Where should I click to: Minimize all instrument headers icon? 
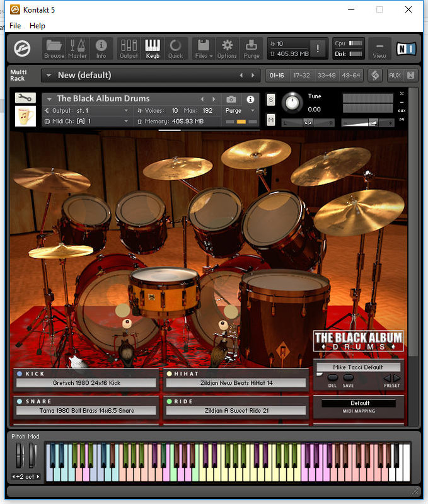[410, 76]
